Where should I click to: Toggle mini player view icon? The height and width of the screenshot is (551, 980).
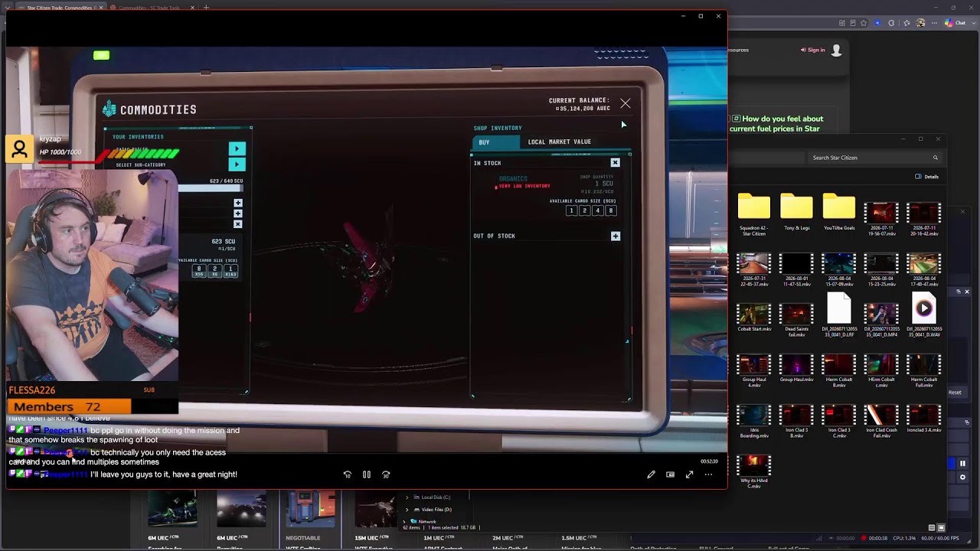click(x=670, y=474)
